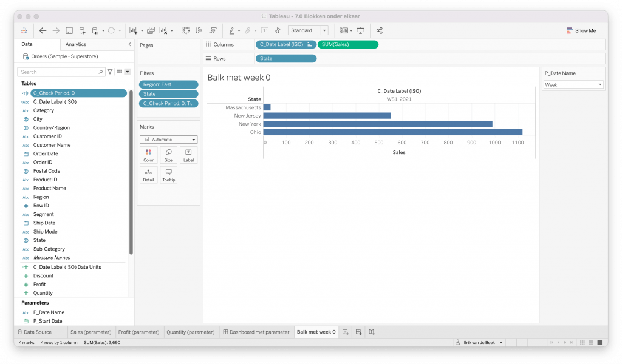
Task: Click the Search field in the Data pane
Action: click(61, 72)
